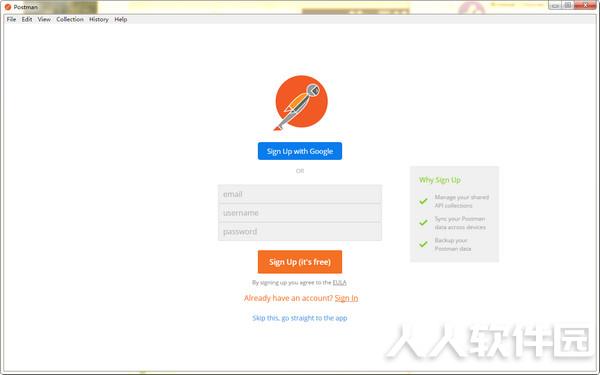
Task: Open the Help menu
Action: [x=121, y=19]
